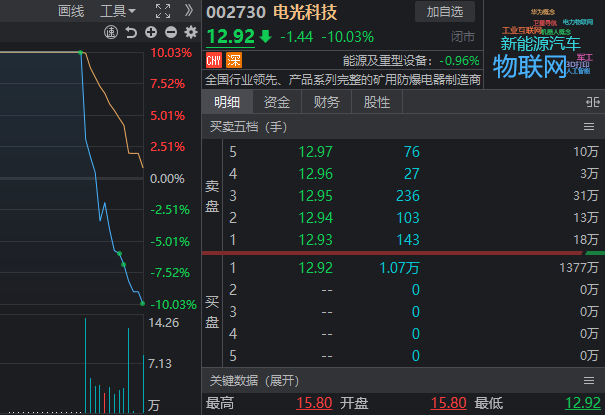Select the 新能源汽车 concept tag

(540, 44)
